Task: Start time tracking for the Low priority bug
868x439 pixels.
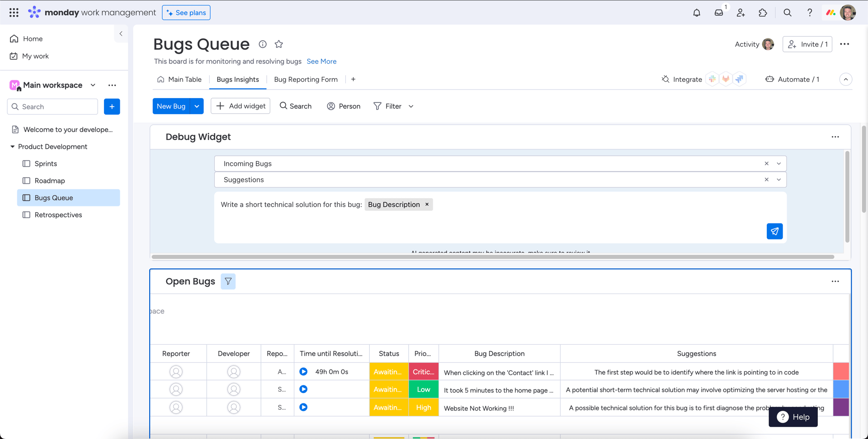Action: [303, 389]
